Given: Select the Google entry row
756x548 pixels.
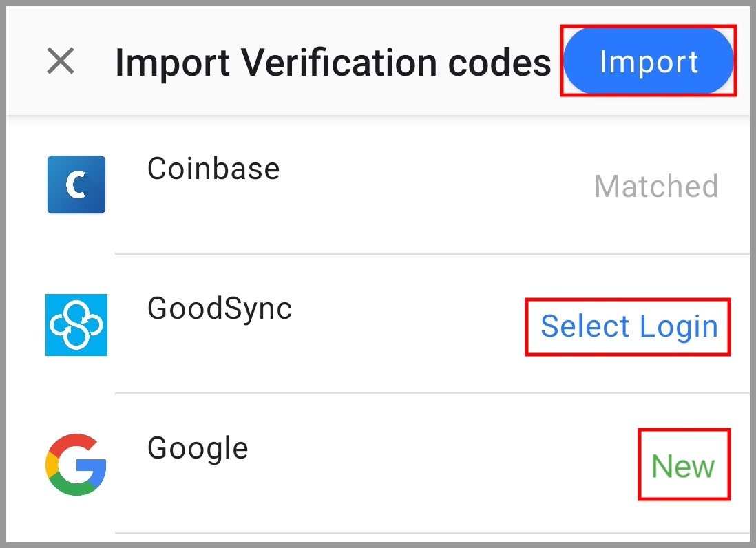Looking at the screenshot, I should (378, 465).
